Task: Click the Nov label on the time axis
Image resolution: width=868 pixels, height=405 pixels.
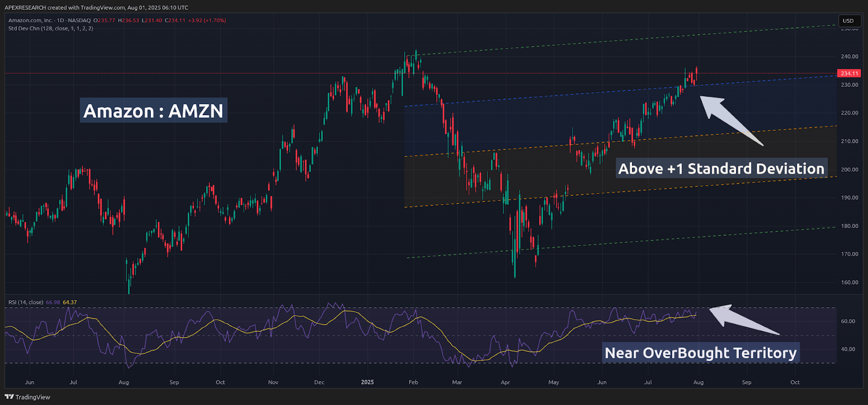Action: tap(273, 382)
